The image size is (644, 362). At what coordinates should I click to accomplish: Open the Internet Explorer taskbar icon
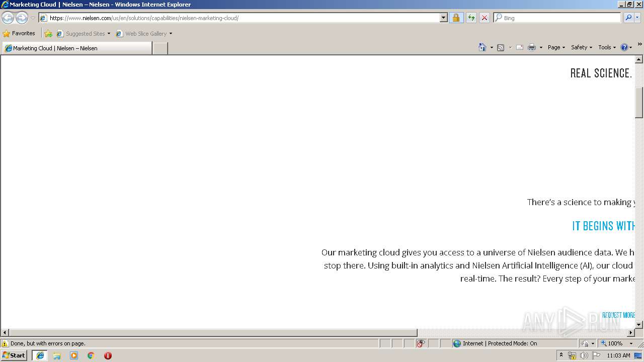(40, 355)
